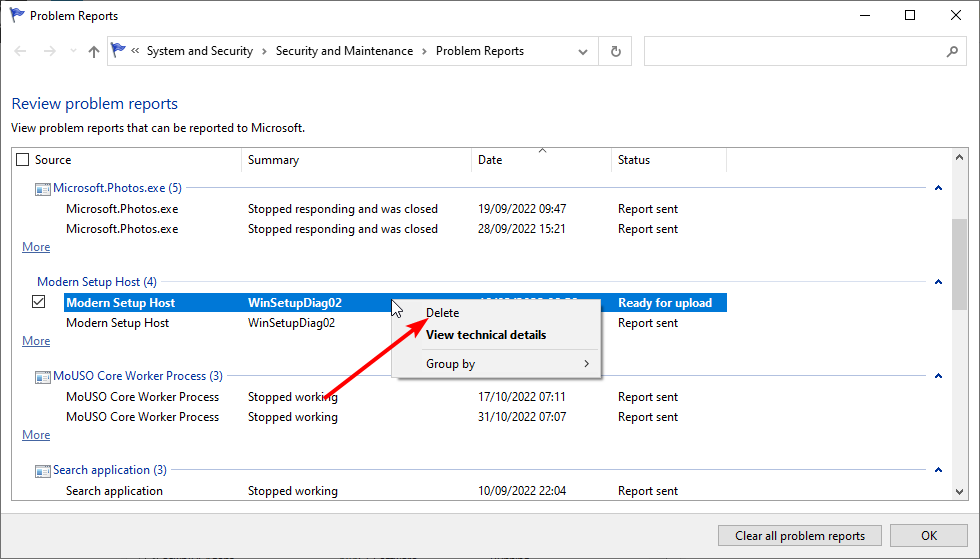Select MoUSO report dated 17/10/2022 07:11
Image resolution: width=980 pixels, height=559 pixels.
395,397
